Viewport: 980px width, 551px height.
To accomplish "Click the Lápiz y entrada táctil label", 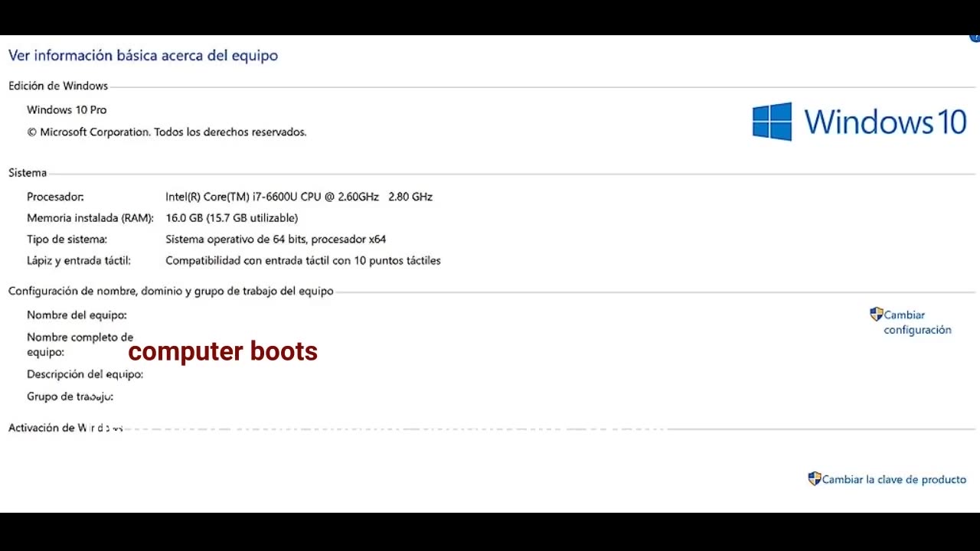I will click(79, 261).
